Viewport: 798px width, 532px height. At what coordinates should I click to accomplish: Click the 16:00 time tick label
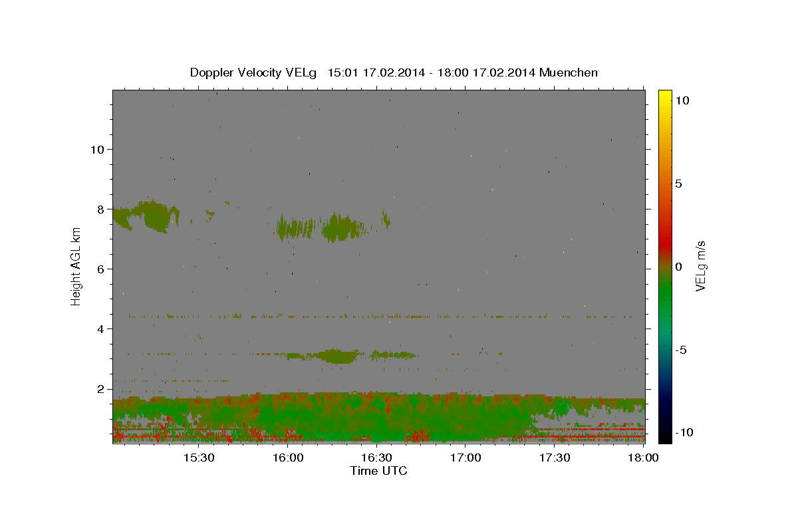[288, 458]
